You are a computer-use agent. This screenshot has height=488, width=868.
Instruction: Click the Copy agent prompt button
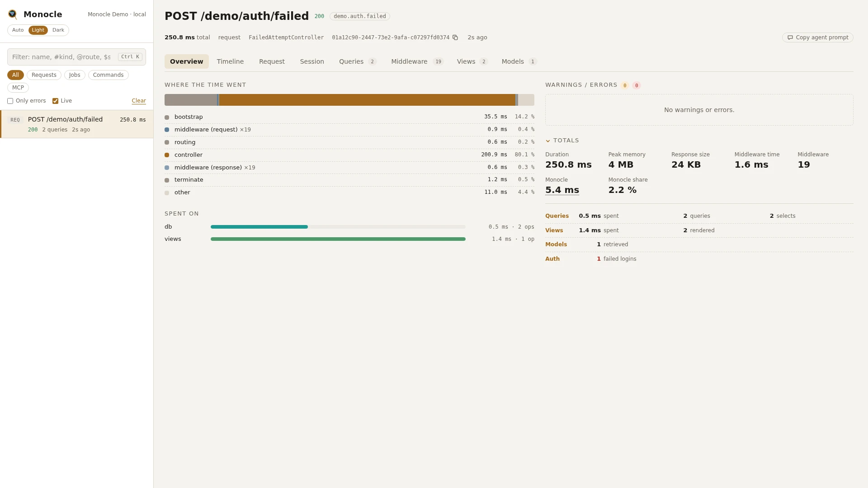click(x=817, y=38)
